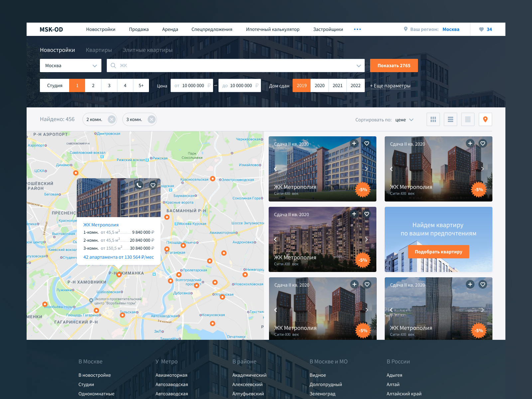Switch to map view pin icon

click(485, 119)
